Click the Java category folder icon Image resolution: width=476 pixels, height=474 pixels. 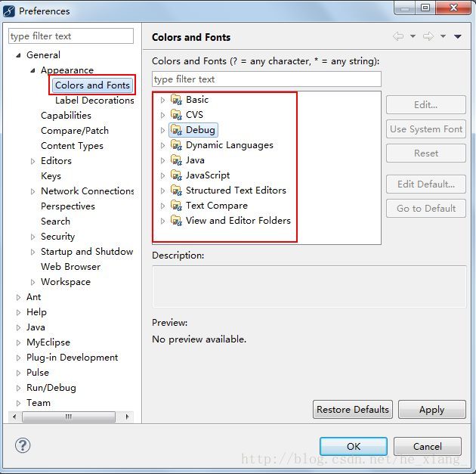176,160
